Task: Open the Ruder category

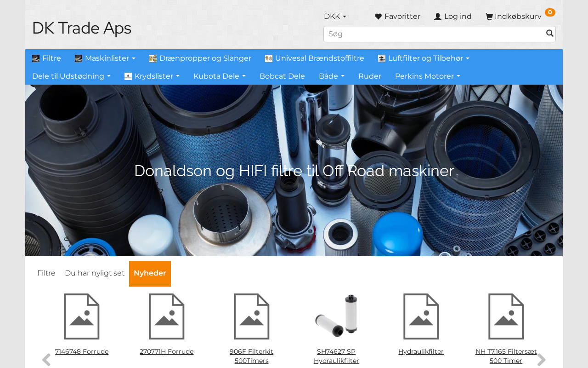Action: pyautogui.click(x=370, y=76)
